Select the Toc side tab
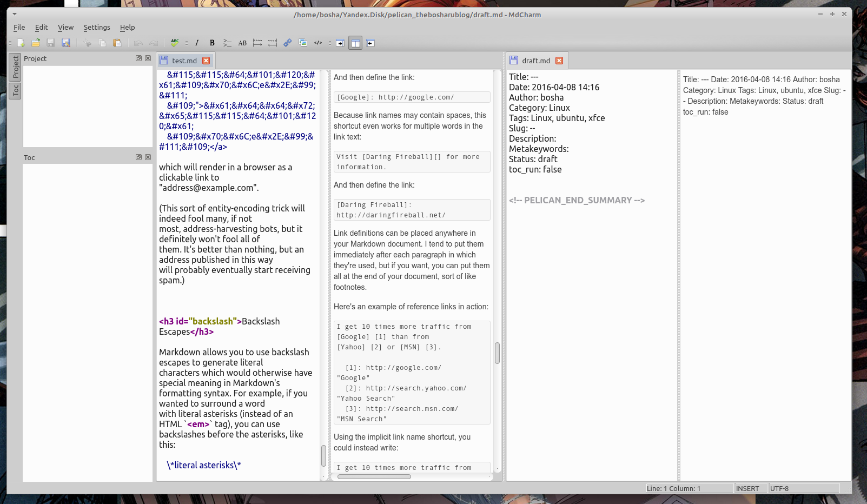This screenshot has height=504, width=867. click(x=15, y=90)
